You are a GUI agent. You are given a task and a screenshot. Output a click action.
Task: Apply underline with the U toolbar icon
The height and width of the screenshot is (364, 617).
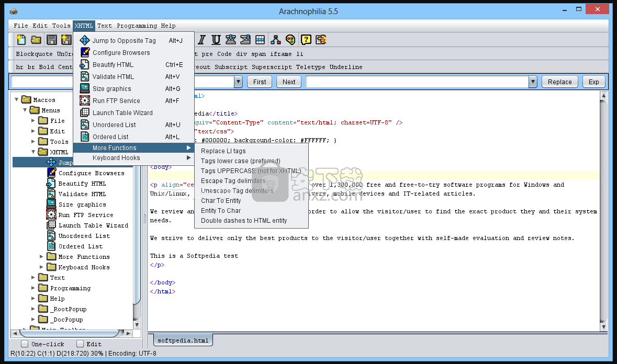click(216, 40)
